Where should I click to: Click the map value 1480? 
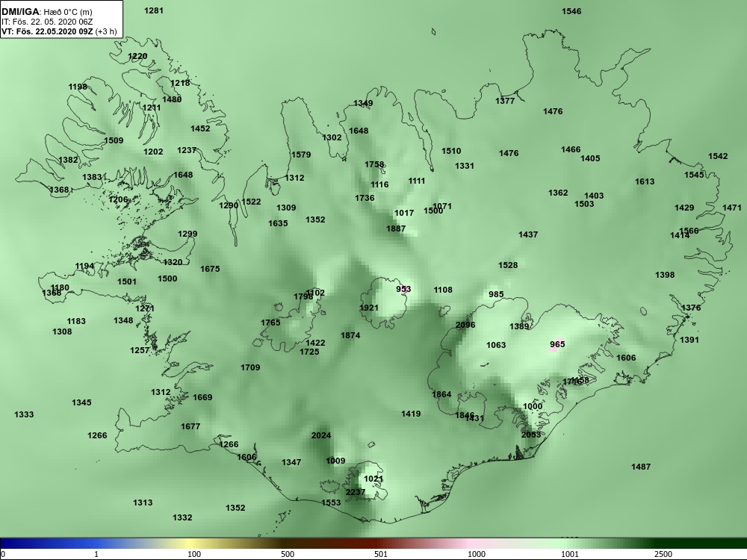pos(172,99)
